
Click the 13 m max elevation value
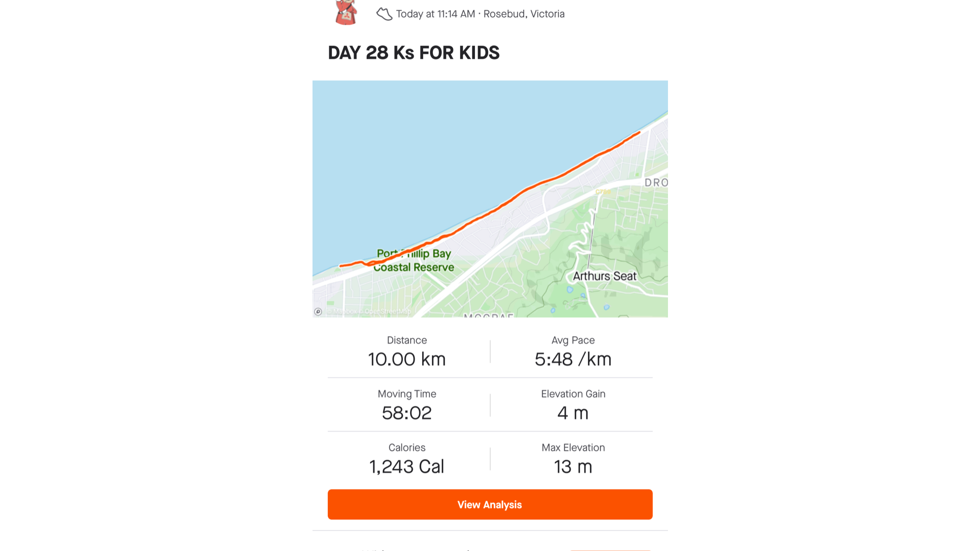[x=573, y=467]
